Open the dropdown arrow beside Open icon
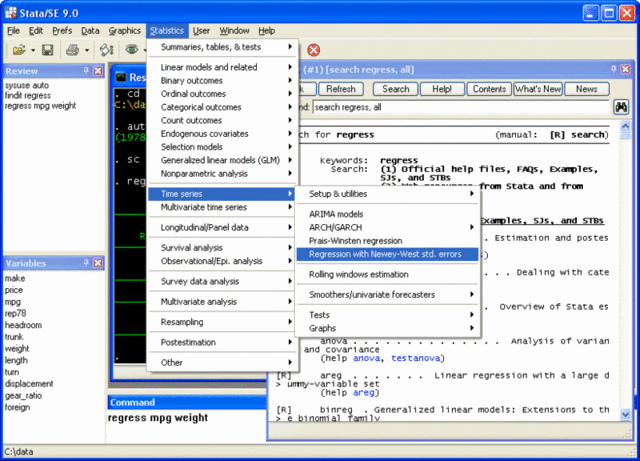Screen dimensions: 640x461 (x=33, y=50)
